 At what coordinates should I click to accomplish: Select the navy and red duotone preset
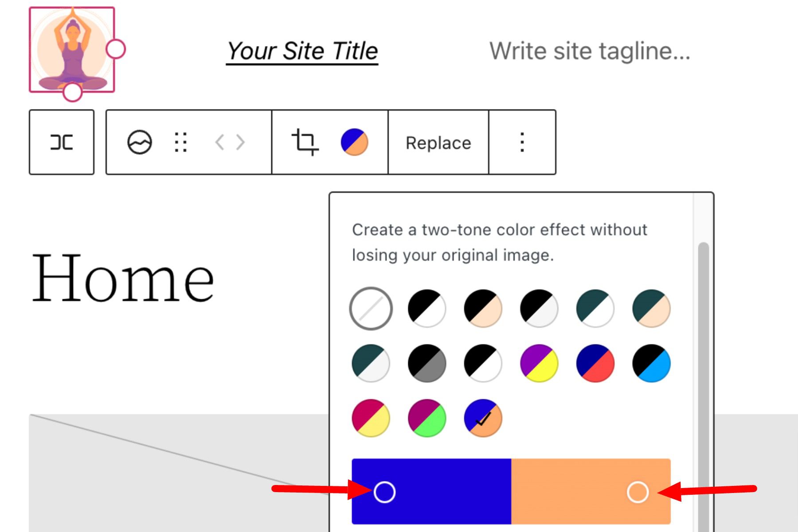tap(595, 364)
